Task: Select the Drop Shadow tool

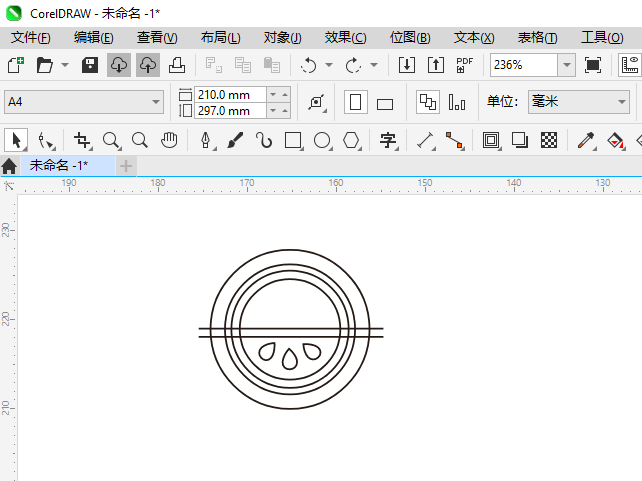Action: [x=520, y=140]
